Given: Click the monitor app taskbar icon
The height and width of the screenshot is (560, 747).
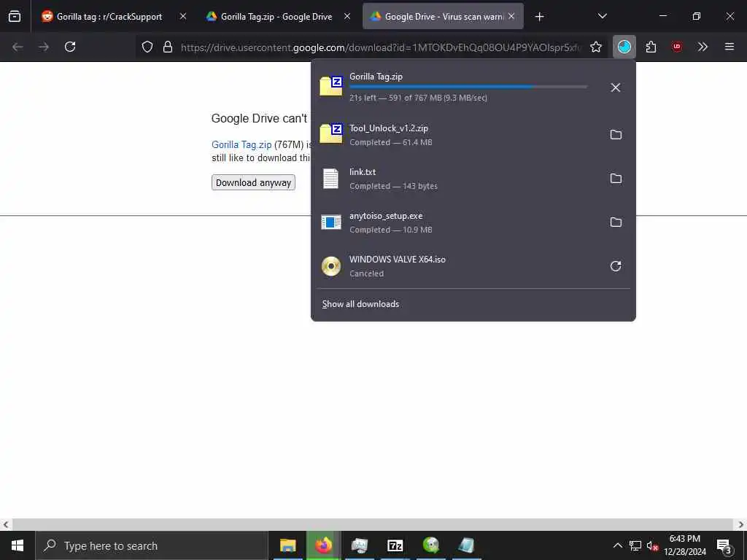Looking at the screenshot, I should coord(359,545).
